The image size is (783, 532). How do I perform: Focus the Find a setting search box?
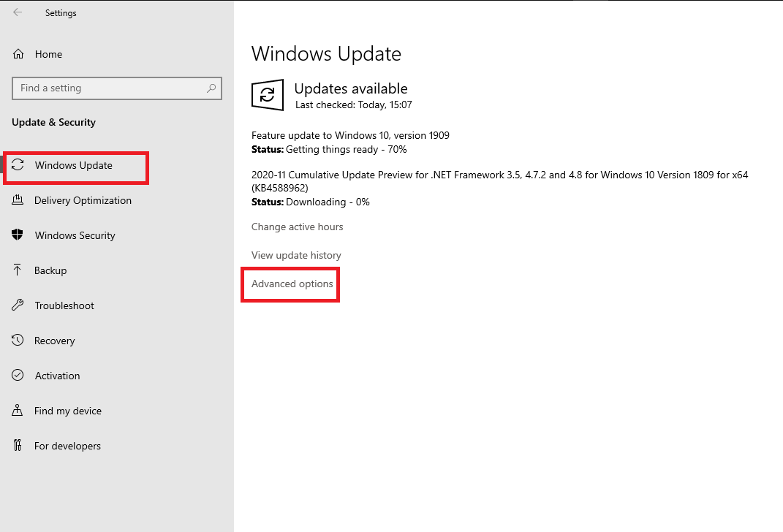point(110,88)
